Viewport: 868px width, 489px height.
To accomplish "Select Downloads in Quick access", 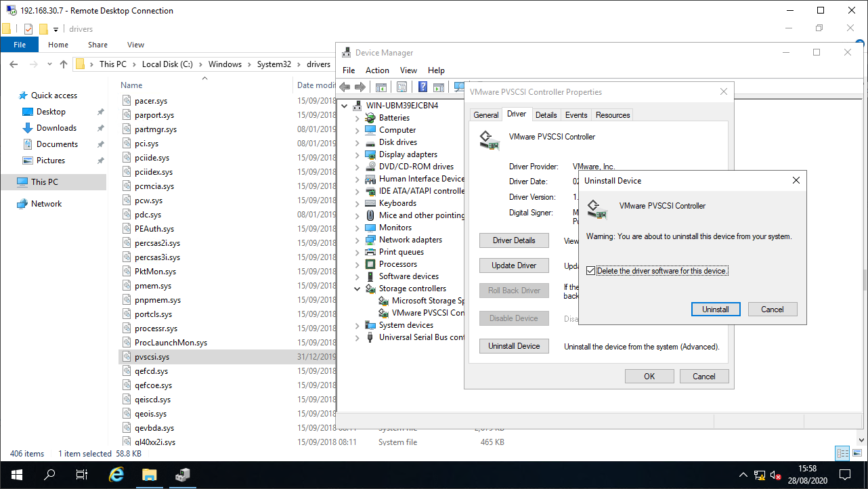I will [x=56, y=128].
